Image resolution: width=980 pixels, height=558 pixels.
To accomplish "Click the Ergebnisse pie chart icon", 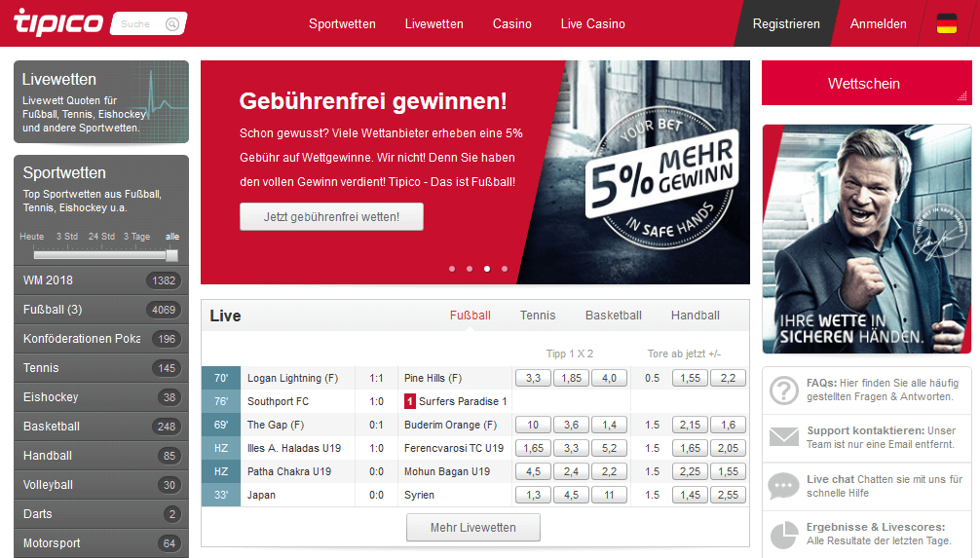I will 784,535.
